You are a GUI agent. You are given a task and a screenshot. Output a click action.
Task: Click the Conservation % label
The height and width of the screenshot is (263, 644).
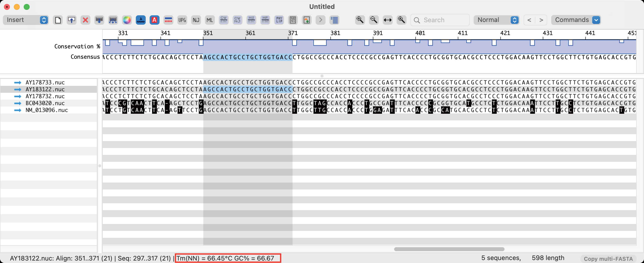pos(77,46)
